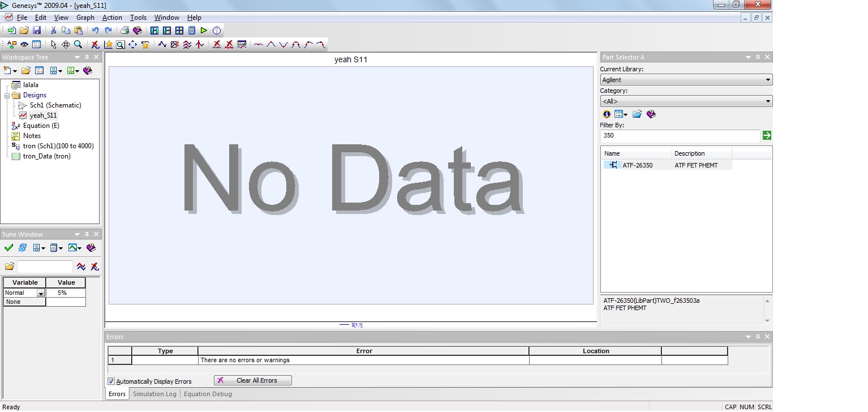
Task: Click the eye icon in graph toolbar
Action: point(24,44)
